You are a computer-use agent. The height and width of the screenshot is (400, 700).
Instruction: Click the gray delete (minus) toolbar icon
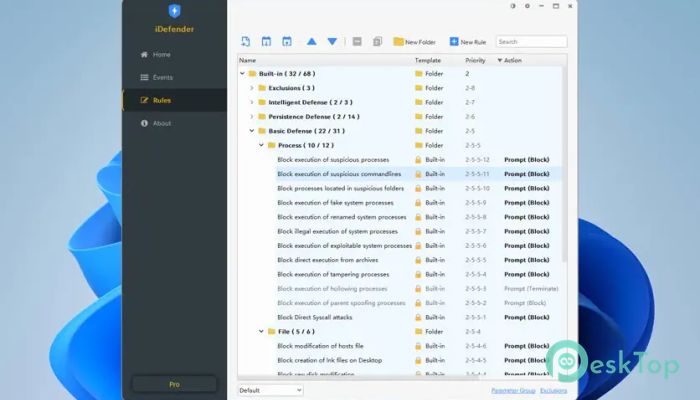[x=357, y=42]
